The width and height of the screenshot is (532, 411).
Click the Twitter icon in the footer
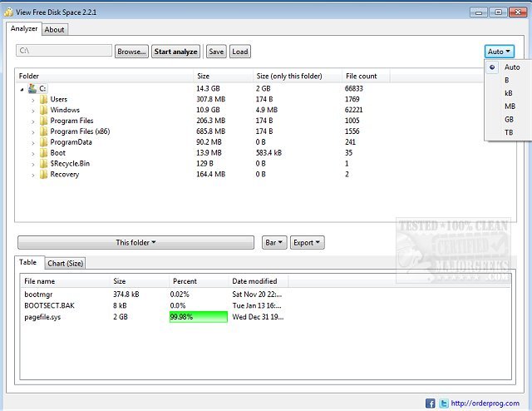[443, 404]
